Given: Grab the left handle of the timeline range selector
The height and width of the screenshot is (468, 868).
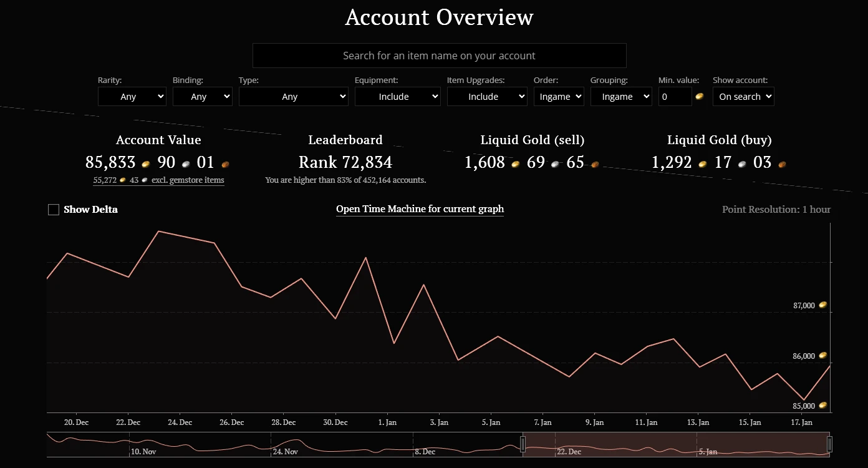Looking at the screenshot, I should coord(523,444).
